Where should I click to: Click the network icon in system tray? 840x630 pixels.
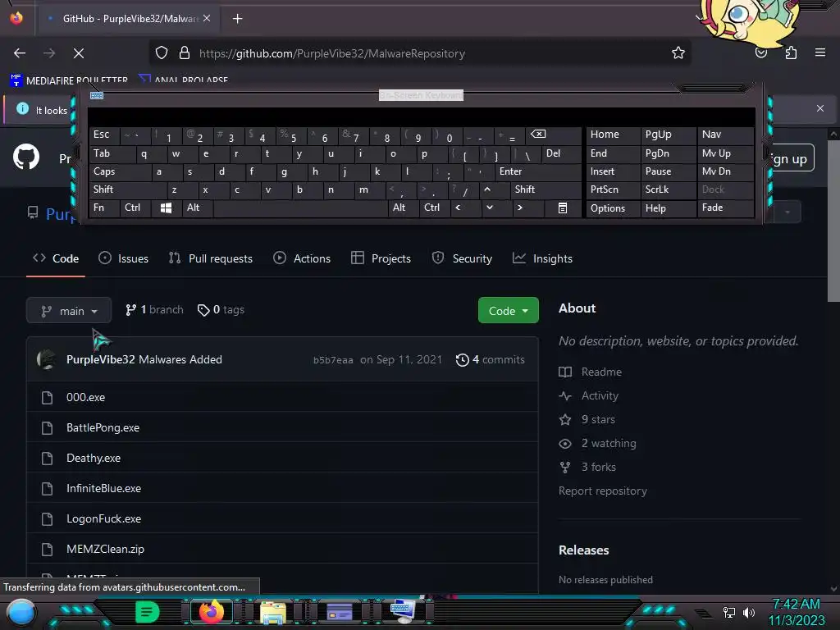click(728, 612)
